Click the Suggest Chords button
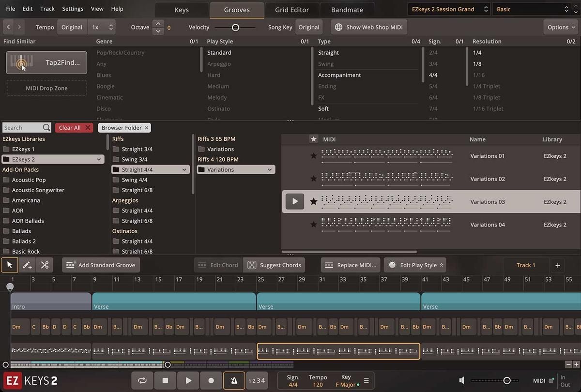This screenshot has height=392, width=581. click(x=274, y=265)
